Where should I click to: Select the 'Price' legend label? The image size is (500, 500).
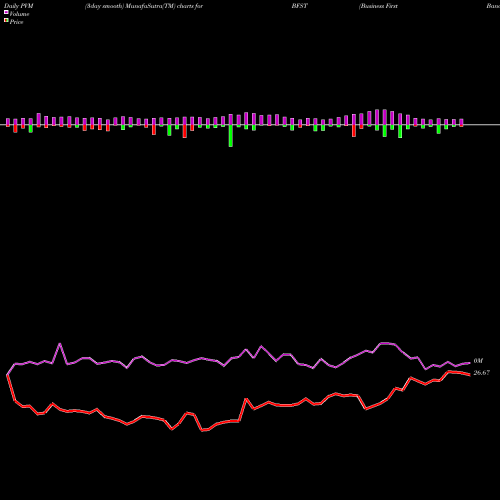(16, 22)
